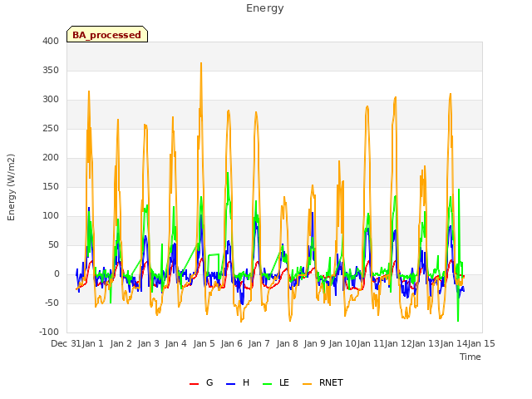Click the Energy (W/m2) y-axis title
The image size is (532, 399).
point(11,187)
